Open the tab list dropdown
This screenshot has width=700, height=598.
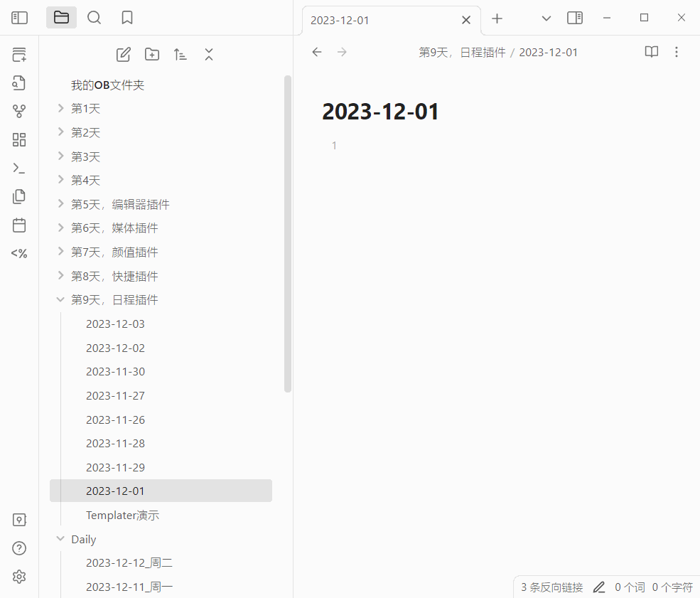(x=546, y=18)
